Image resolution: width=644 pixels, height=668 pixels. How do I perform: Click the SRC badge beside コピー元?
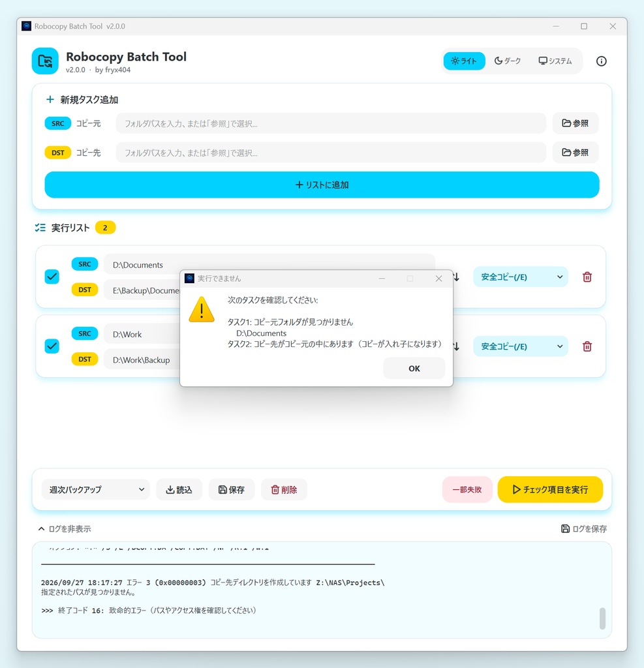pos(58,123)
